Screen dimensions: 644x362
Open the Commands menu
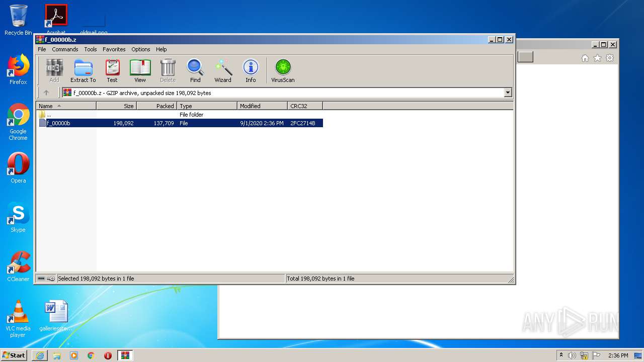tap(65, 49)
